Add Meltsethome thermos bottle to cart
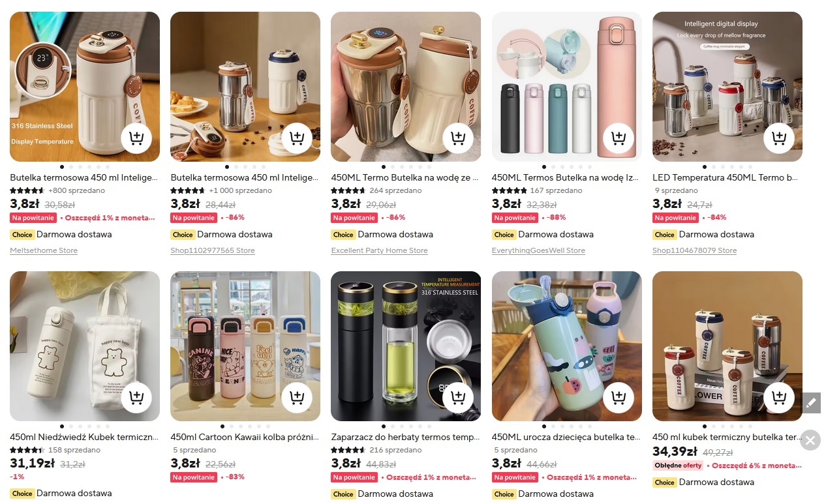 click(x=136, y=138)
